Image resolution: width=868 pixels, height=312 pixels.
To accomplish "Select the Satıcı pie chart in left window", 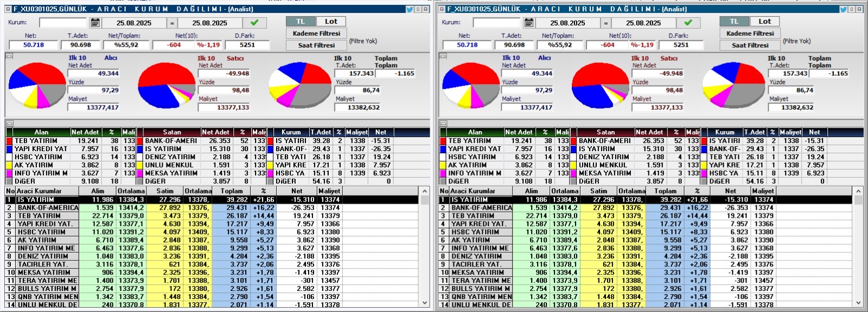I will click(167, 86).
